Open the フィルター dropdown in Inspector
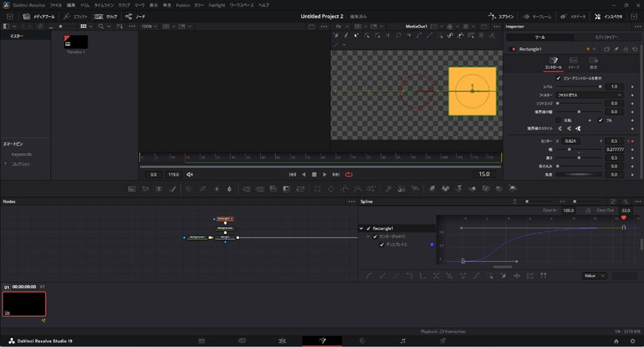The image size is (644, 347). (589, 95)
